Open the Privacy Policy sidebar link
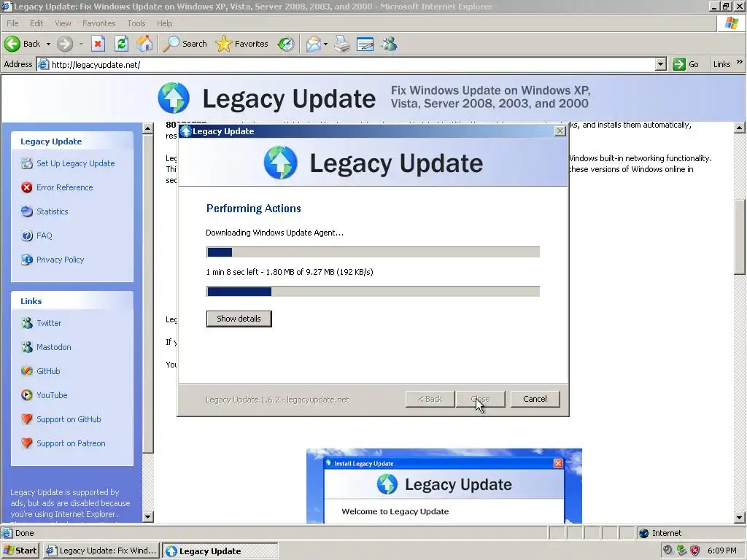The width and height of the screenshot is (747, 560). pos(60,260)
